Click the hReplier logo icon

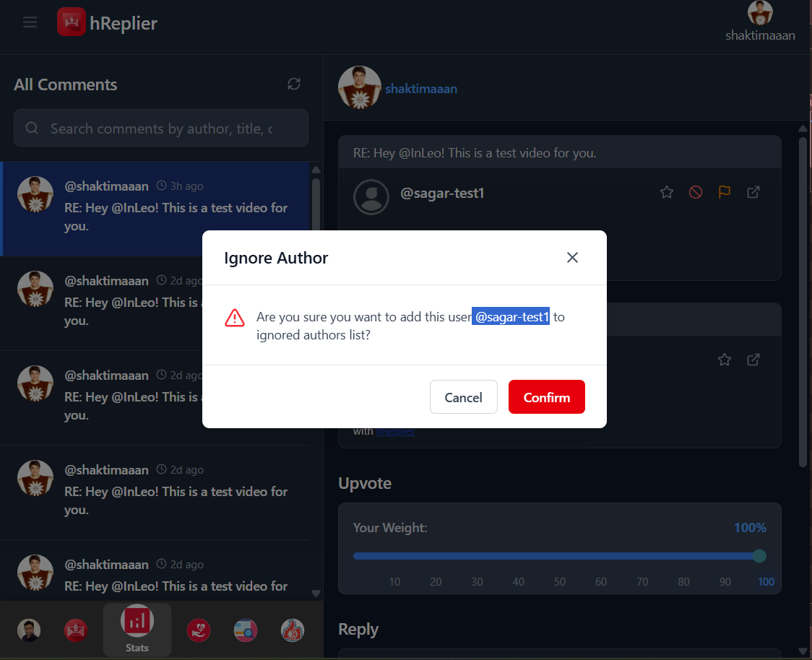(x=72, y=22)
